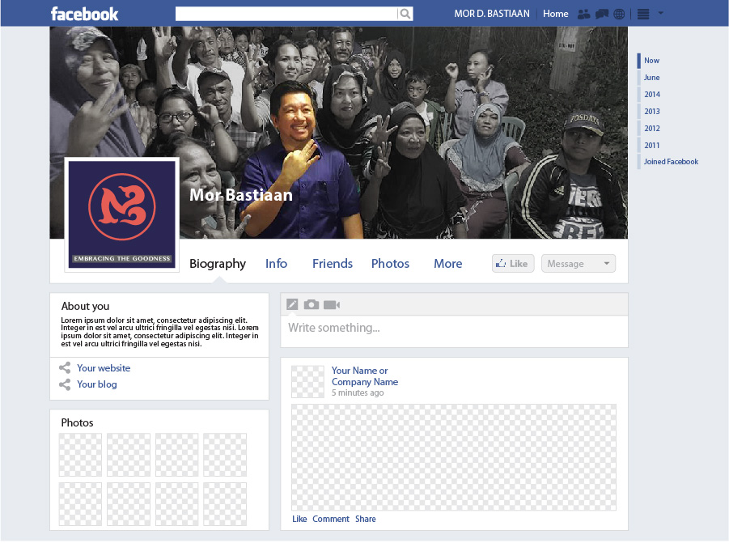This screenshot has height=560, width=729.
Task: Open Your Name or Company Name link
Action: 364,375
